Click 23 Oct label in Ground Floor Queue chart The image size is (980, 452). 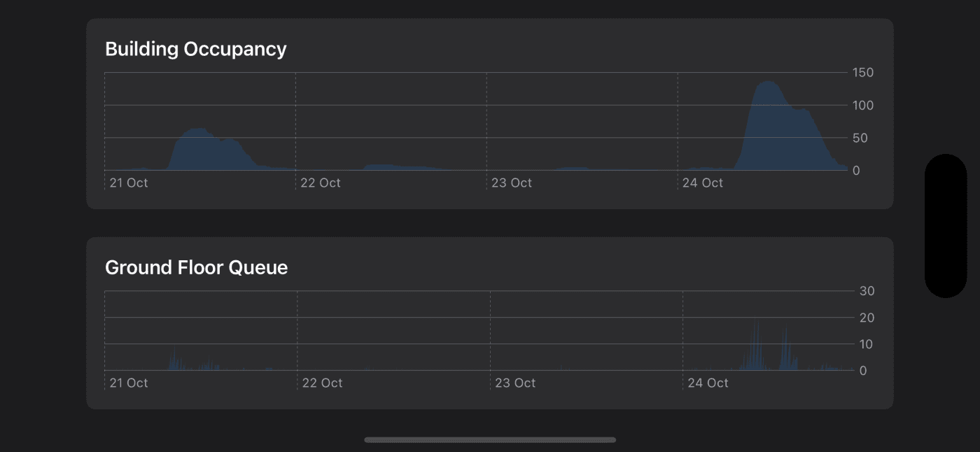pos(515,383)
